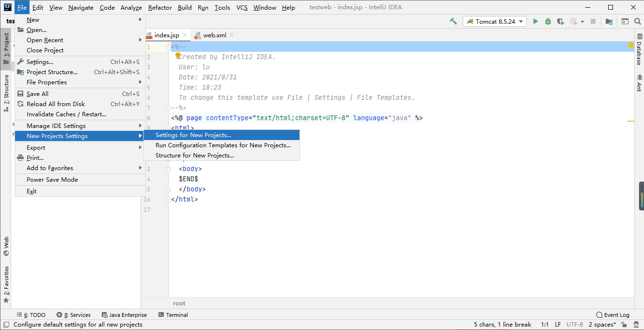Collapse the code fold marker on line 1
Screen dimensions: 644x330
pos(168,46)
